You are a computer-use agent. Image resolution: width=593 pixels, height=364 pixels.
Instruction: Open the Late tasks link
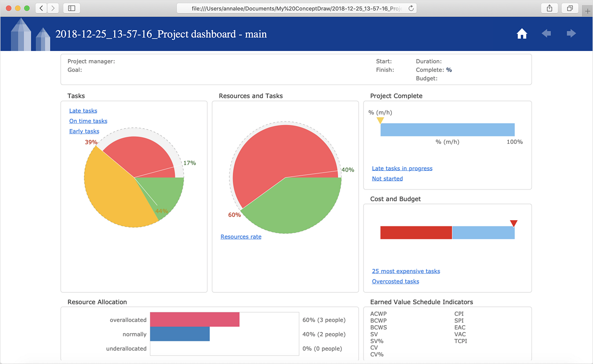(83, 111)
